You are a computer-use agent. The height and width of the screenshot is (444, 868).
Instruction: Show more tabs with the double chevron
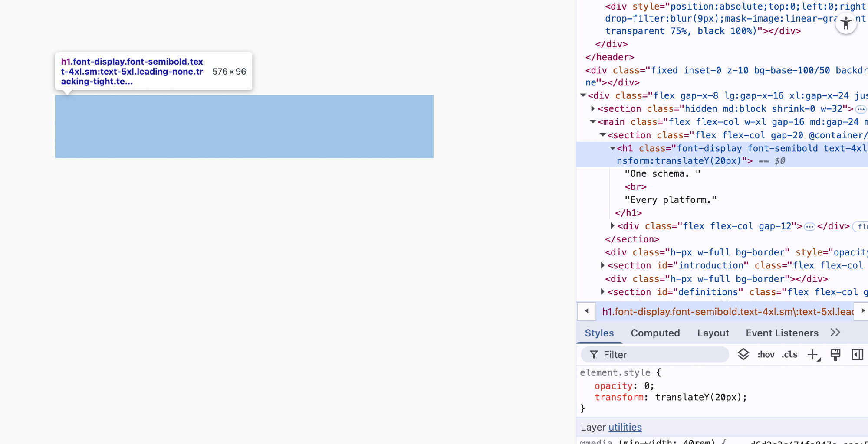click(835, 333)
